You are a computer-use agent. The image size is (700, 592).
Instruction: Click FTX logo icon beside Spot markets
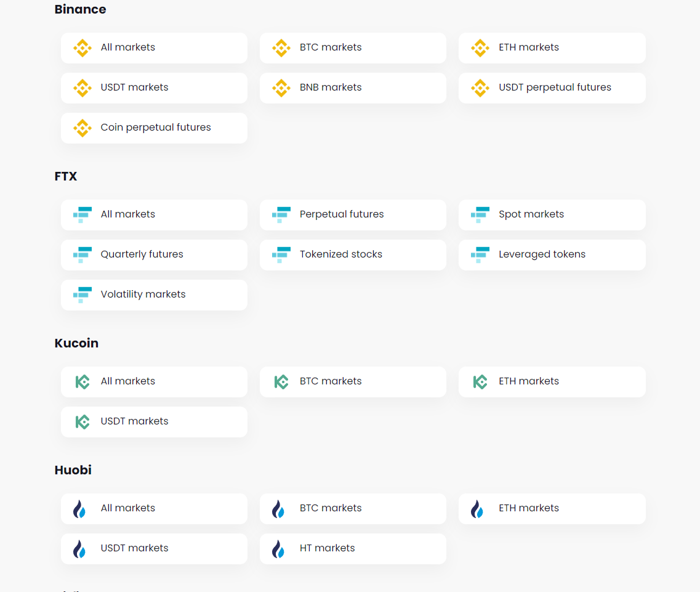pos(480,215)
